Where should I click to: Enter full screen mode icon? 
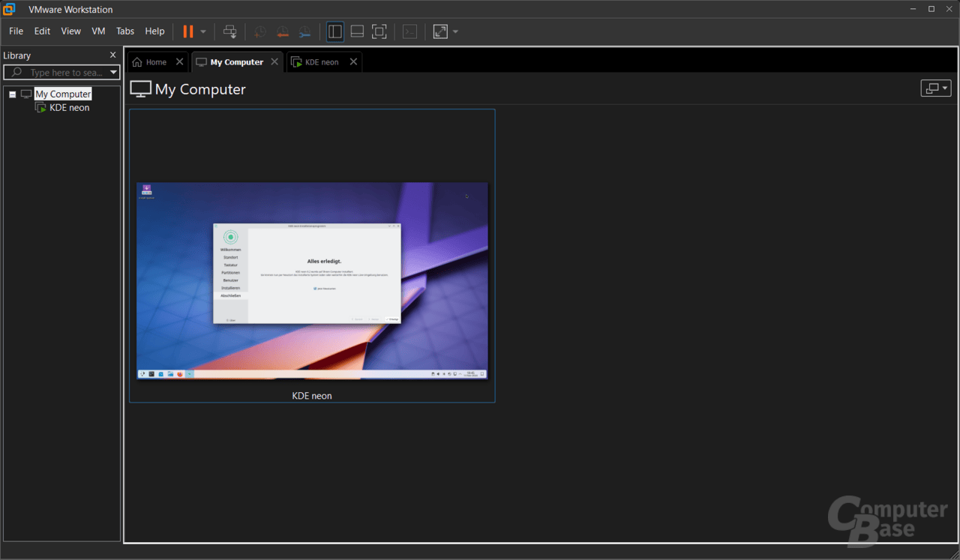379,31
